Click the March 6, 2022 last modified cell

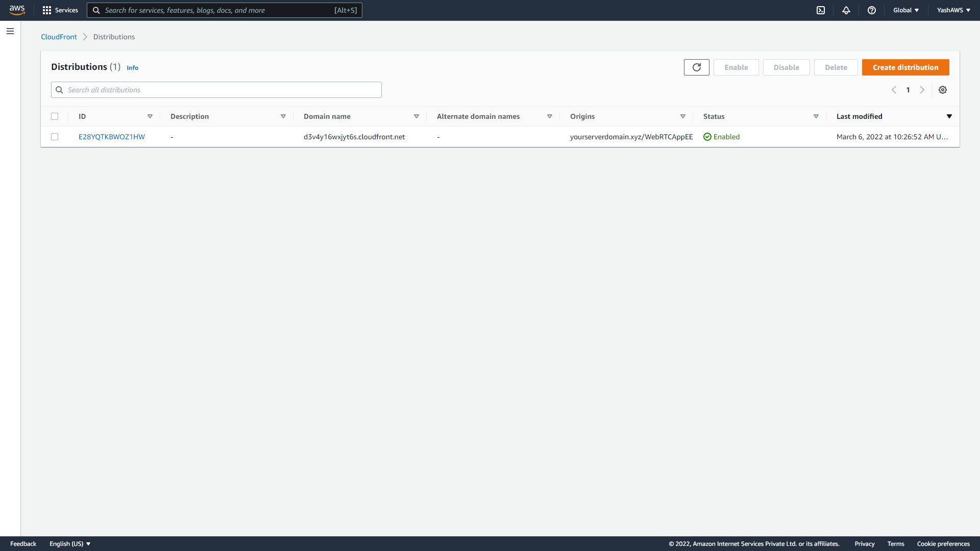click(x=892, y=137)
